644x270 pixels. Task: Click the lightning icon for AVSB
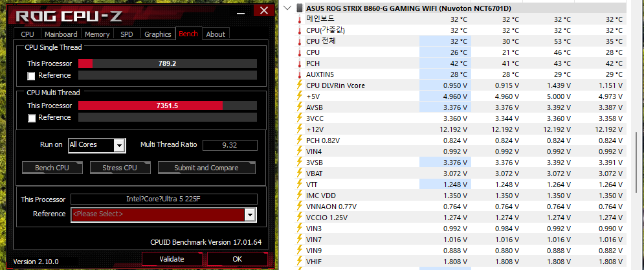coord(300,107)
